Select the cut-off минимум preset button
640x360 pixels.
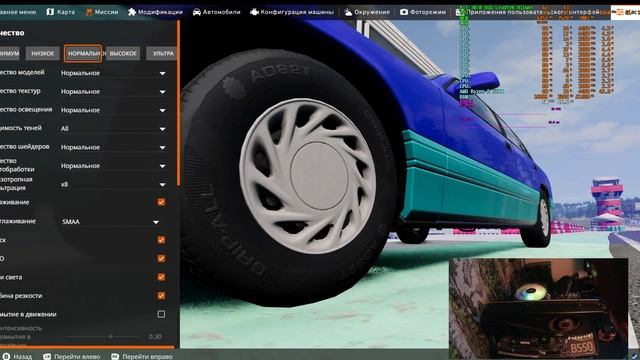click(x=9, y=53)
